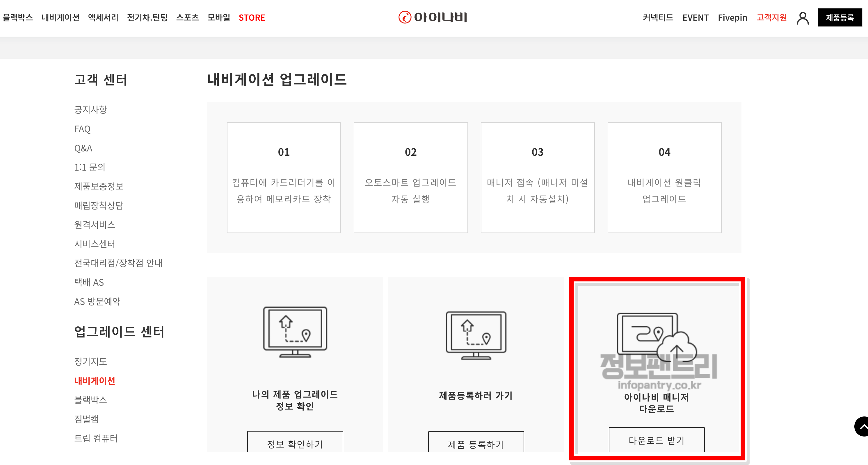The height and width of the screenshot is (465, 868).
Task: Open the 커넥티드 menu item
Action: (657, 17)
